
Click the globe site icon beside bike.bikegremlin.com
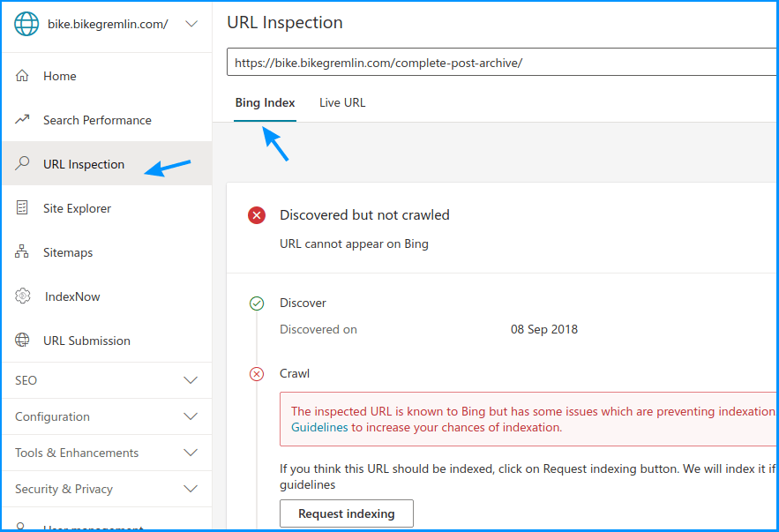(26, 23)
